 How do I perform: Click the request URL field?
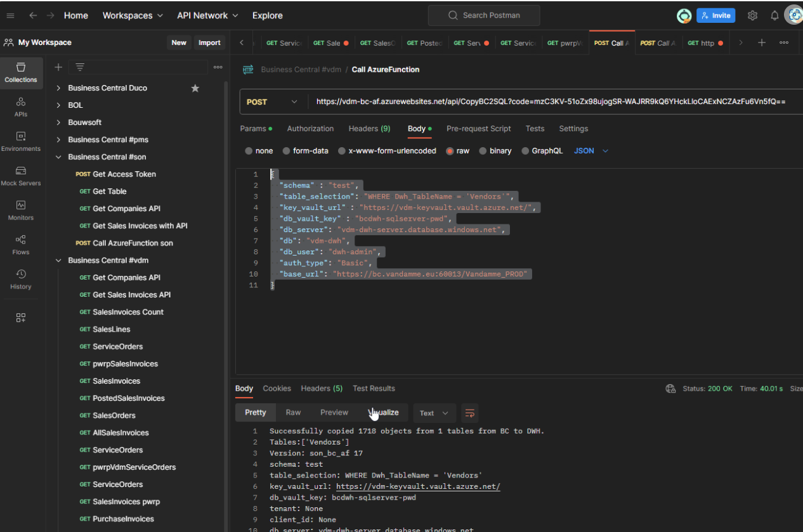coord(551,101)
